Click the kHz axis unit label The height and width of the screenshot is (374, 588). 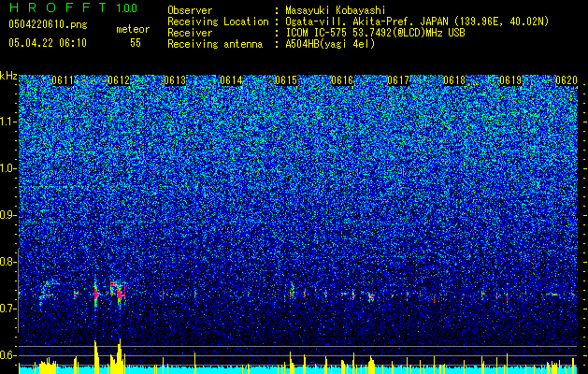(8, 76)
